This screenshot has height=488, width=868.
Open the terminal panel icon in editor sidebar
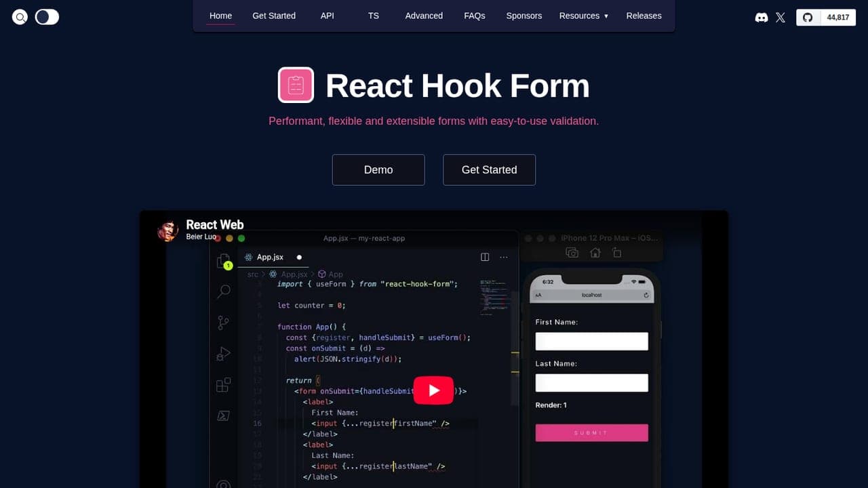coord(223,415)
